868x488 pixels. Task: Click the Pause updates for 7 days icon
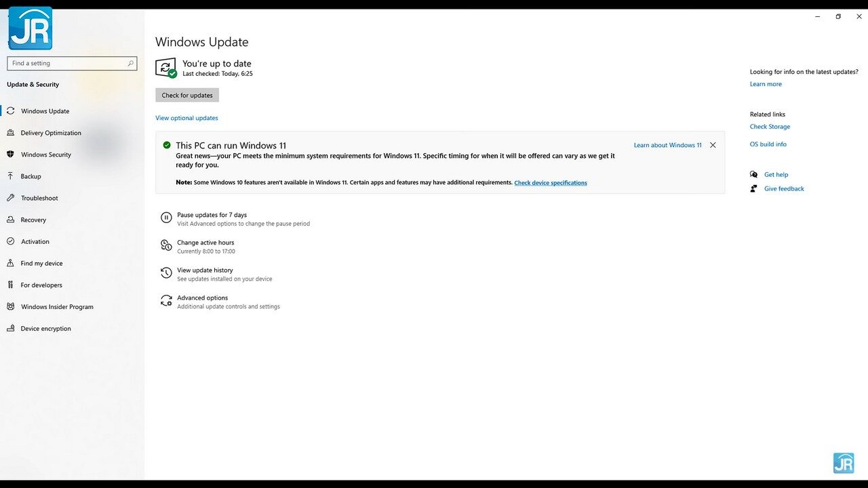pos(166,218)
